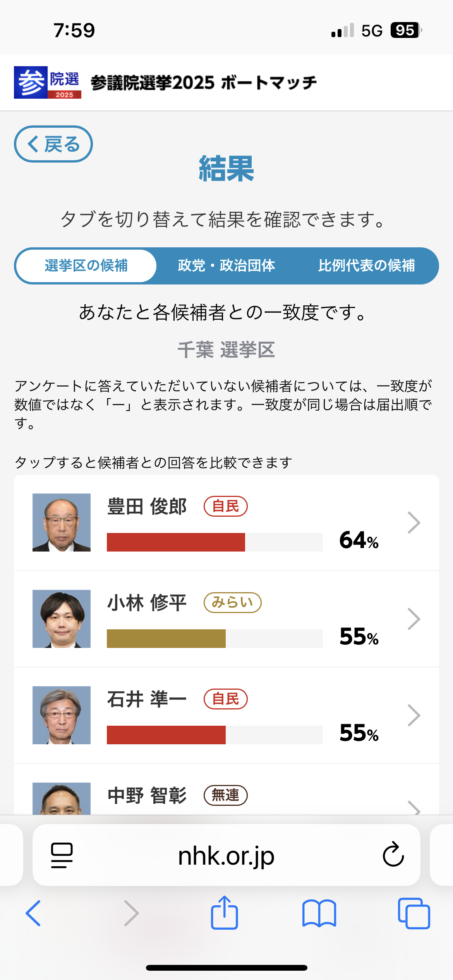Viewport: 453px width, 980px height.
Task: Open candidate 中野 智彰 name
Action: [147, 796]
